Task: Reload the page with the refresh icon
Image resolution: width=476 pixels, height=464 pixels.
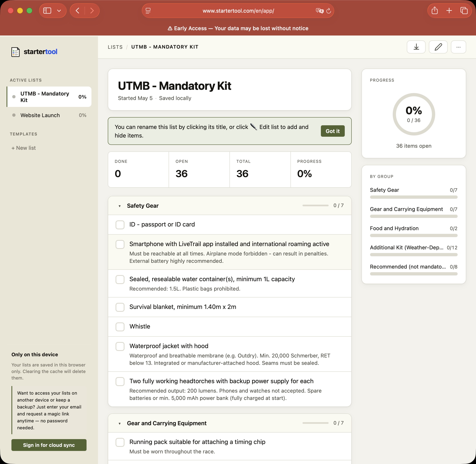Action: (x=329, y=11)
